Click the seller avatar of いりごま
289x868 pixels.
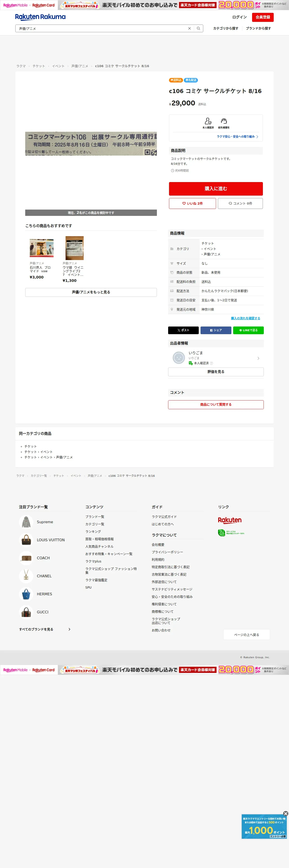pyautogui.click(x=179, y=358)
